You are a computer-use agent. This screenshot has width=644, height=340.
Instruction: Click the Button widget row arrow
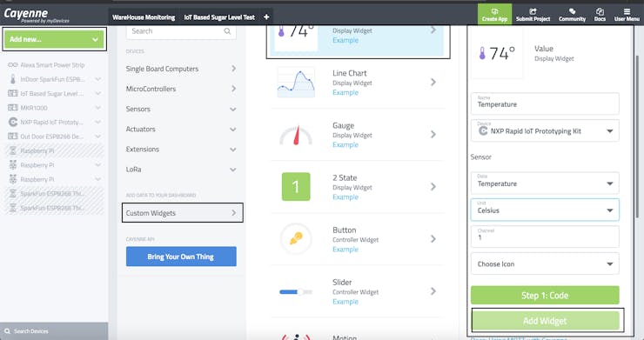(x=433, y=238)
